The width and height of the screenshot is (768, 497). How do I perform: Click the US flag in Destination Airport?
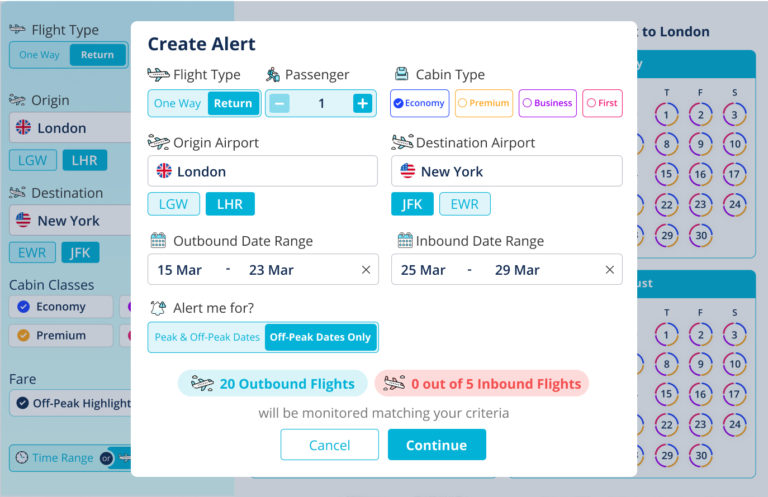[x=408, y=171]
